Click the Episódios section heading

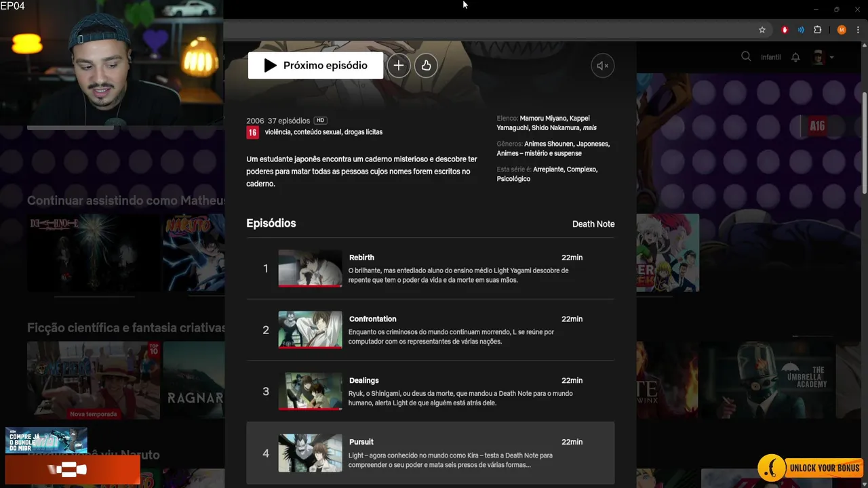coord(271,223)
